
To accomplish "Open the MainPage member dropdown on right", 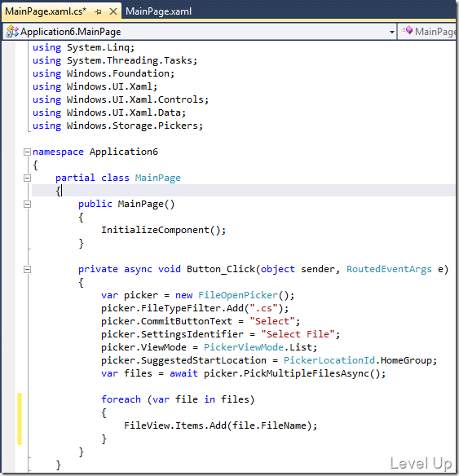I will point(428,32).
